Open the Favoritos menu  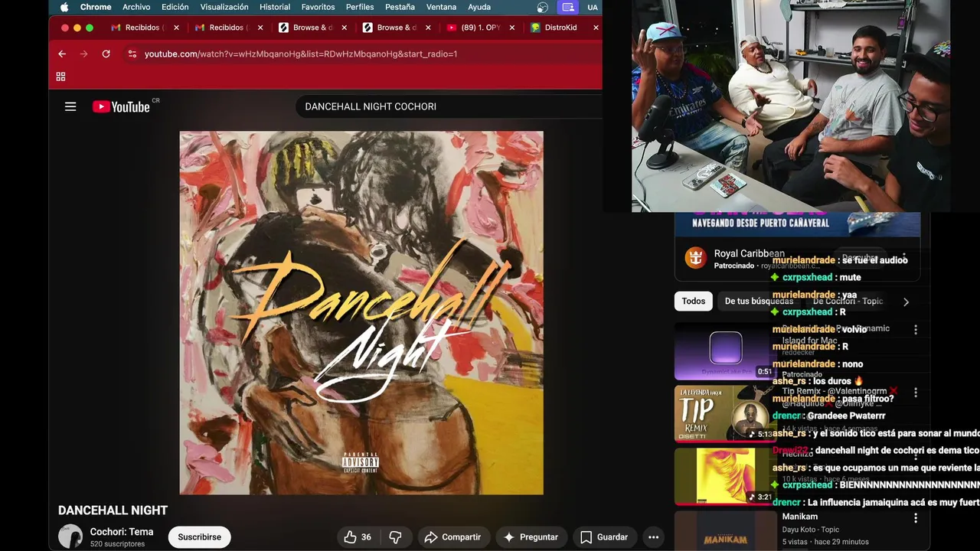[x=318, y=7]
